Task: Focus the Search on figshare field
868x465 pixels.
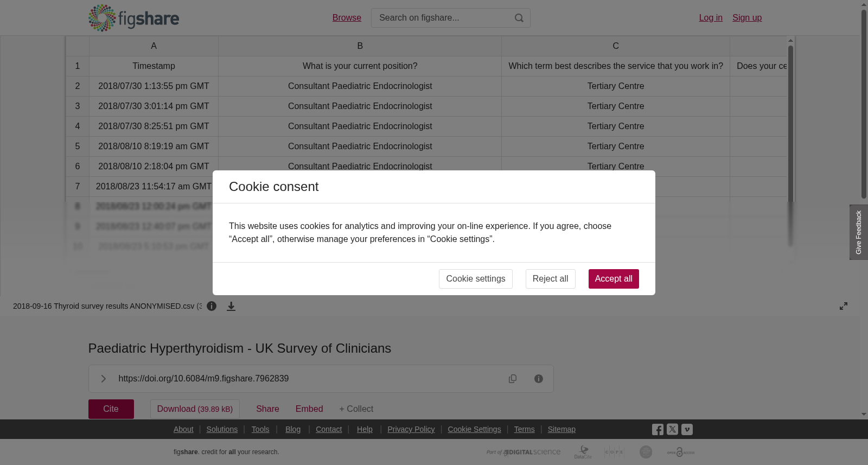Action: coord(450,18)
